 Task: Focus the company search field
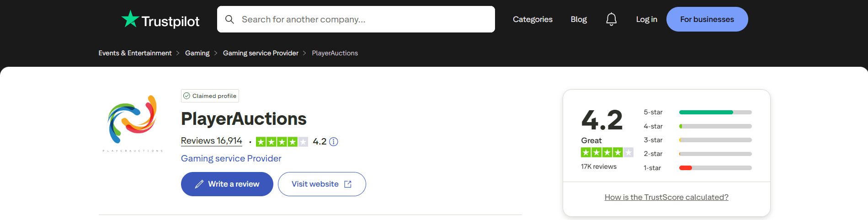(x=361, y=19)
